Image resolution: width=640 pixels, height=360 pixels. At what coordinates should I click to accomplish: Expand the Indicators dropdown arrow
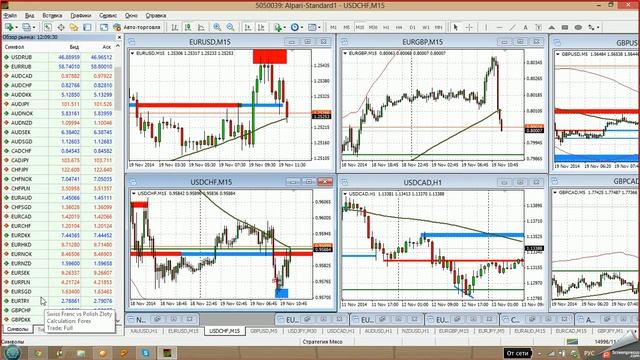click(285, 27)
